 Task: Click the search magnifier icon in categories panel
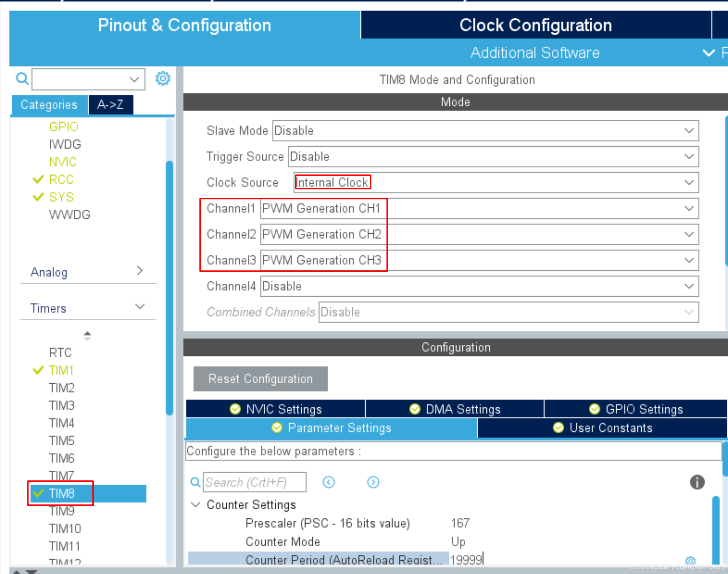click(x=22, y=79)
